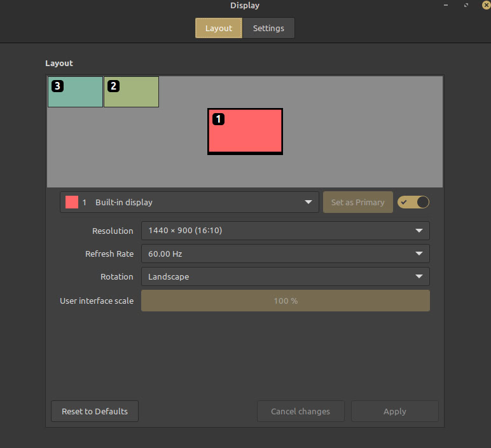This screenshot has width=491, height=448.
Task: Click the Set as Primary button
Action: pos(358,203)
